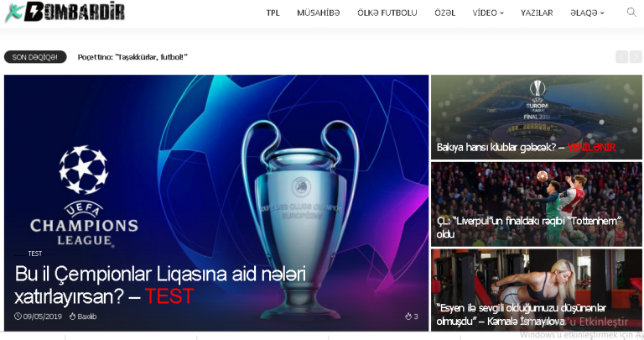
Task: Open the ÖZƏL menu item
Action: pos(444,13)
